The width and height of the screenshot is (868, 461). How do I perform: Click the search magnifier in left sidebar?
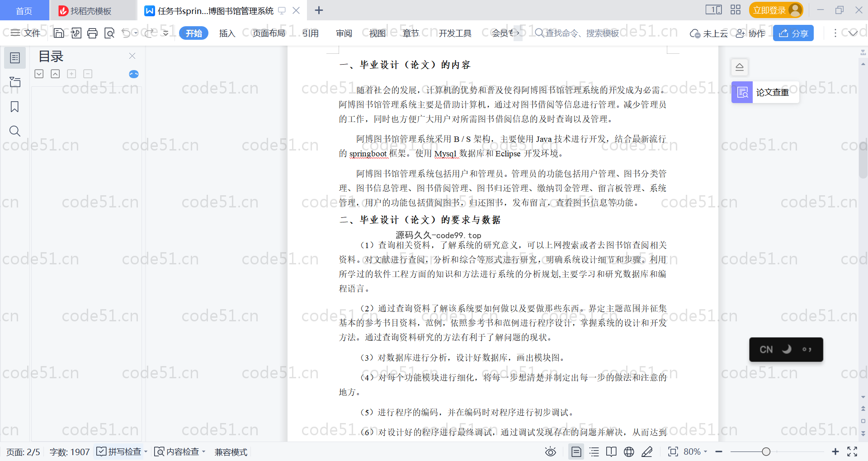[x=14, y=131]
